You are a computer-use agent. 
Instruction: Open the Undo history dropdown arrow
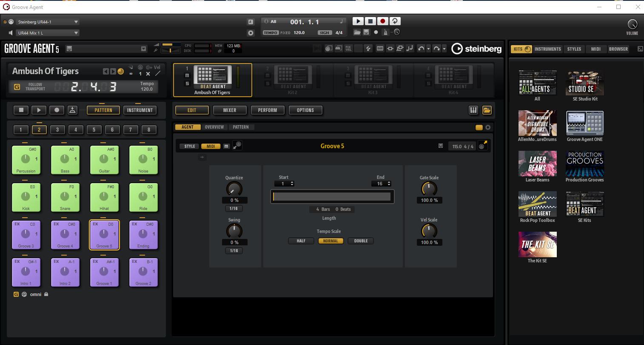[x=429, y=49]
